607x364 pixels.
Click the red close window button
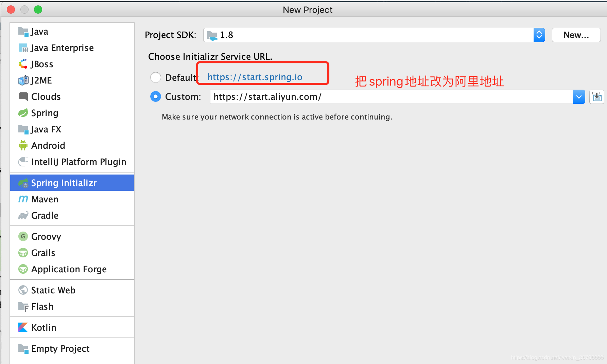[11, 10]
